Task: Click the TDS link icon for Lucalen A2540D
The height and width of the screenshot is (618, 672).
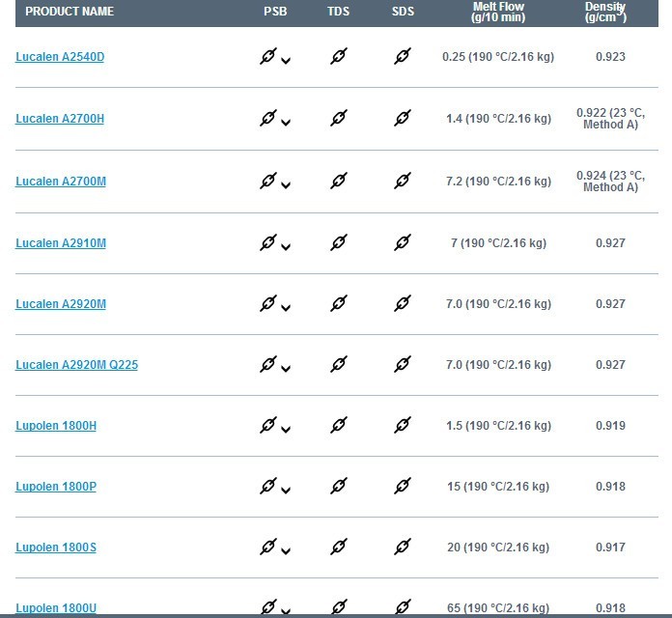Action: tap(339, 56)
